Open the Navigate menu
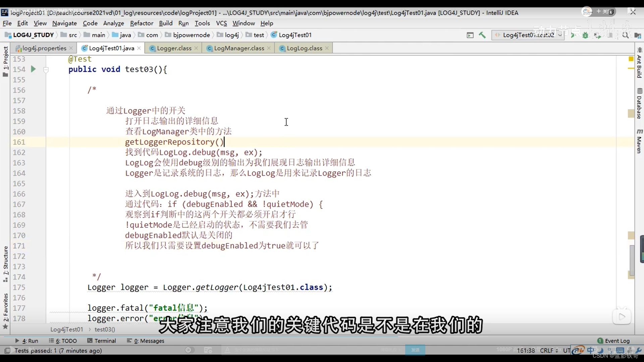 pyautogui.click(x=64, y=23)
